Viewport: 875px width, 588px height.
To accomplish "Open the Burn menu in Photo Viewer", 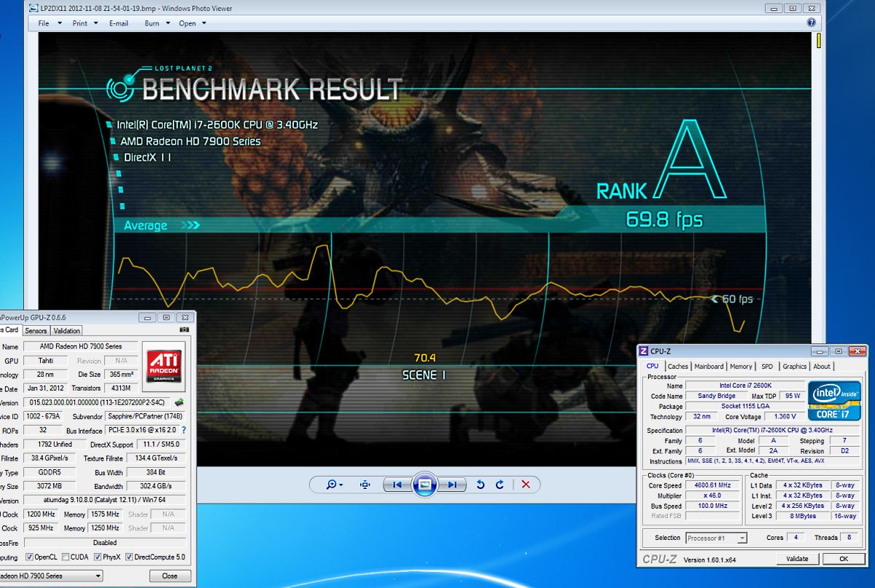I will (x=157, y=23).
